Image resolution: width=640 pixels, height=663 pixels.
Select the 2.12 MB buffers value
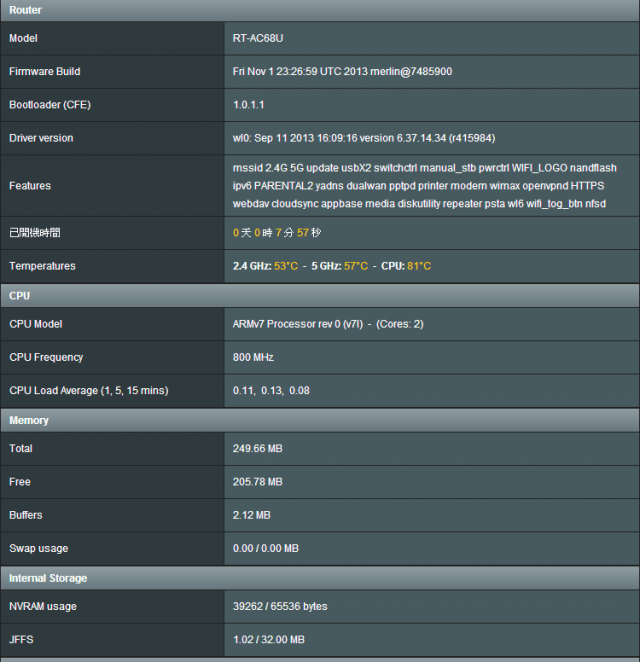click(x=252, y=515)
